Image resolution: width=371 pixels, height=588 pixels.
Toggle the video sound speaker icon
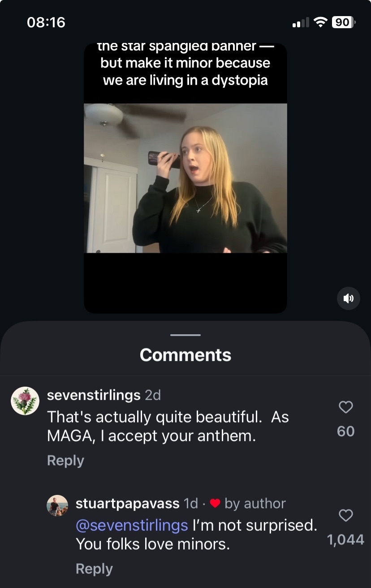(x=348, y=298)
